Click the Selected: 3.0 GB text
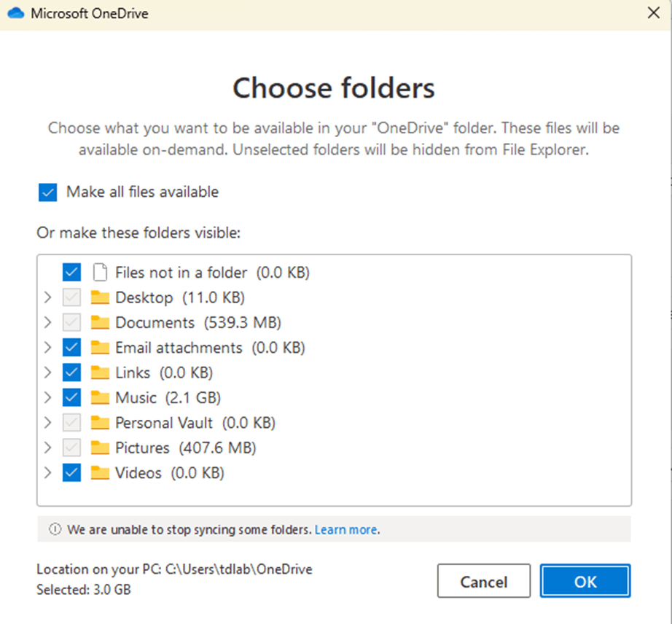Screen dimensions: 672x624 [x=84, y=590]
